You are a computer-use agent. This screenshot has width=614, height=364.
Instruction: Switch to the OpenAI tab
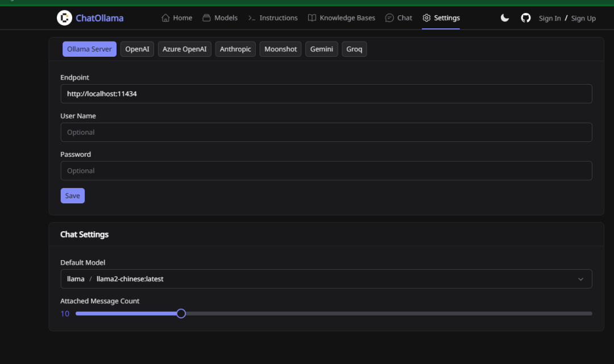(137, 49)
